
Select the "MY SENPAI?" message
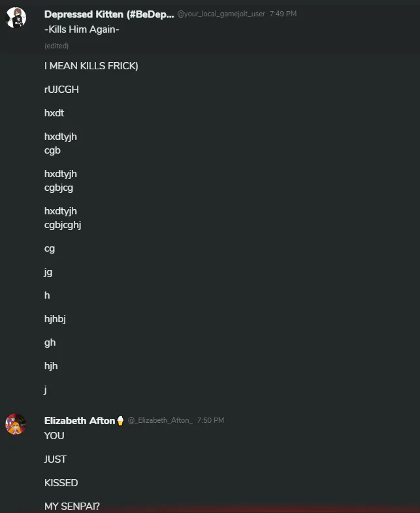pos(72,506)
